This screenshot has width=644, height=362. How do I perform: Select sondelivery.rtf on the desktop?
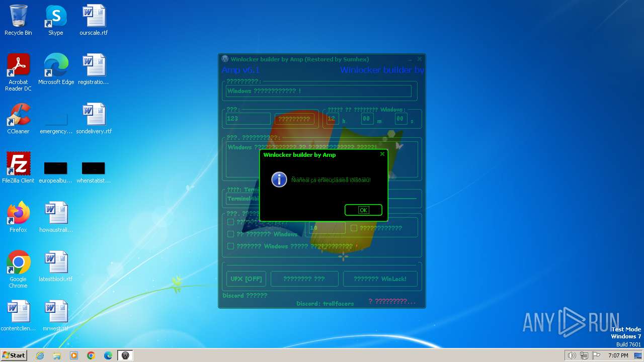94,119
